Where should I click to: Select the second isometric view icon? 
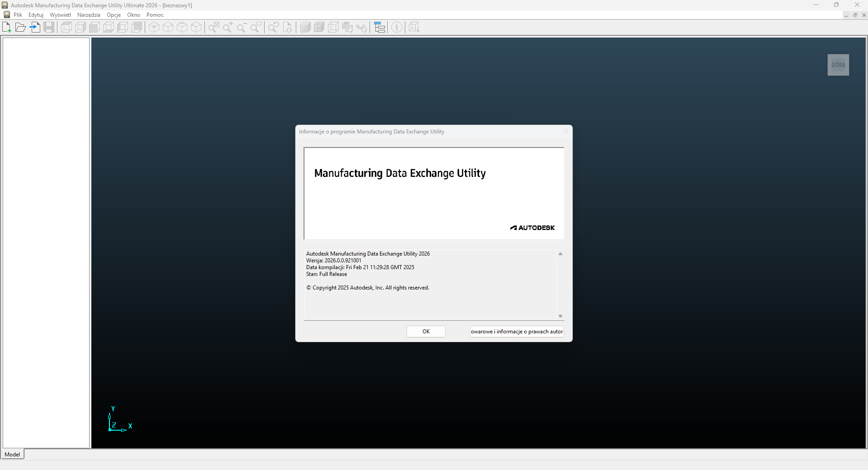pyautogui.click(x=168, y=28)
